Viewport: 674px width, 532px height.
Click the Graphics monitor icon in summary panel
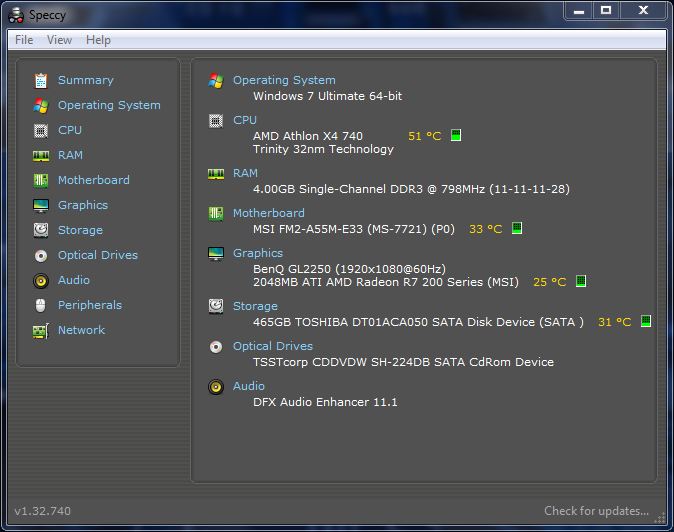coord(216,254)
